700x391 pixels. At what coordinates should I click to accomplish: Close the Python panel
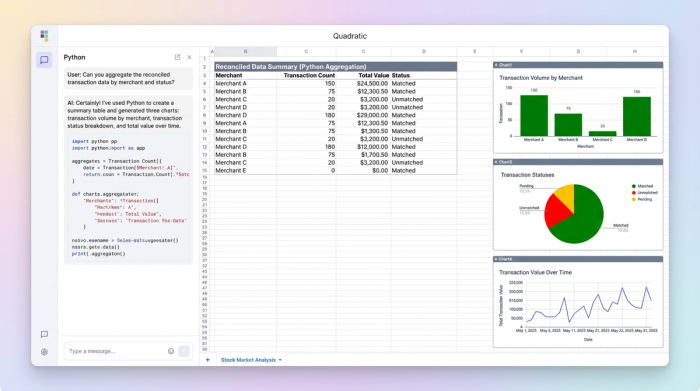point(189,57)
